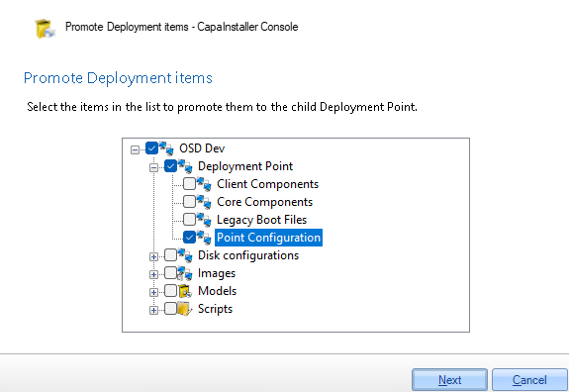Expand the Images tree node
569x392 pixels.
pyautogui.click(x=153, y=274)
